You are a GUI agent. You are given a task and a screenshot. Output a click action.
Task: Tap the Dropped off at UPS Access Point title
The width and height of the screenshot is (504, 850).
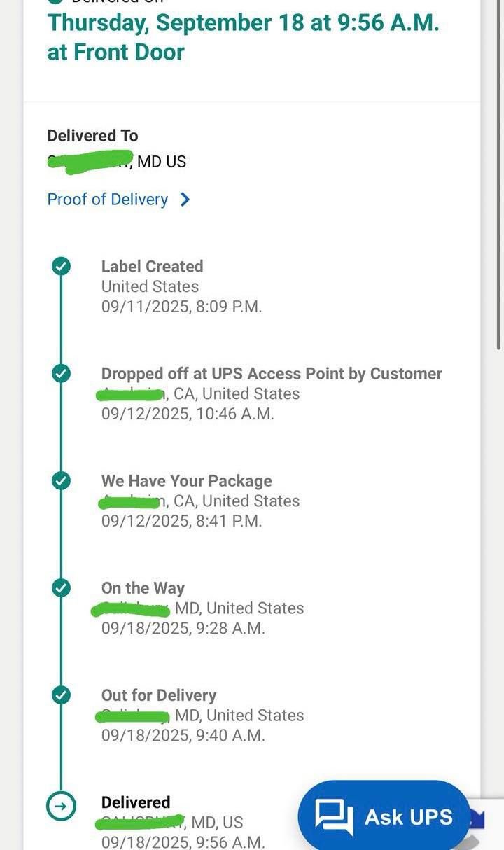pos(272,374)
